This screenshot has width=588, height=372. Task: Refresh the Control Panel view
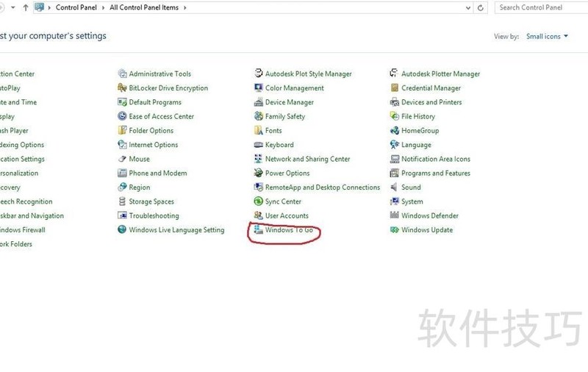click(x=481, y=8)
